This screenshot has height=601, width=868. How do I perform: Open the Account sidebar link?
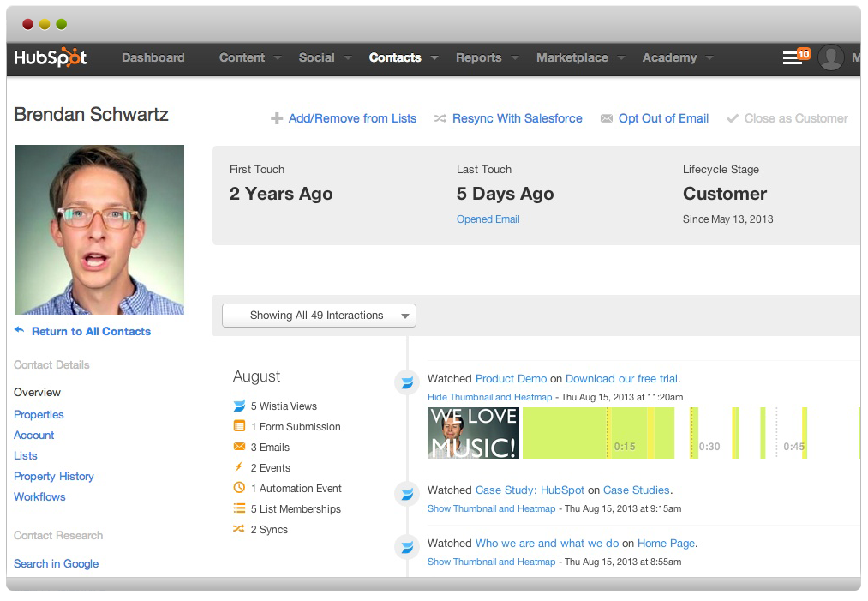[33, 435]
